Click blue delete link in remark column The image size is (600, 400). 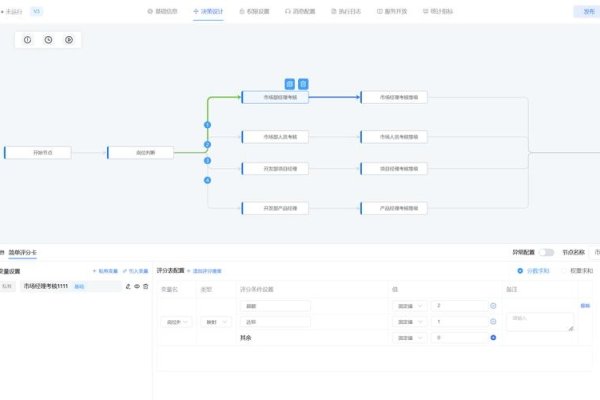585,305
